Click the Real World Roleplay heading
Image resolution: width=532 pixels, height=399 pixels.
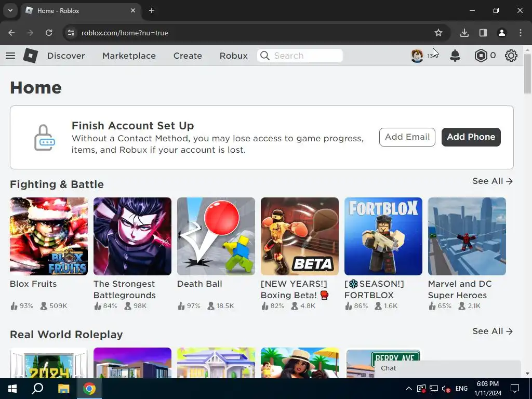coord(66,335)
